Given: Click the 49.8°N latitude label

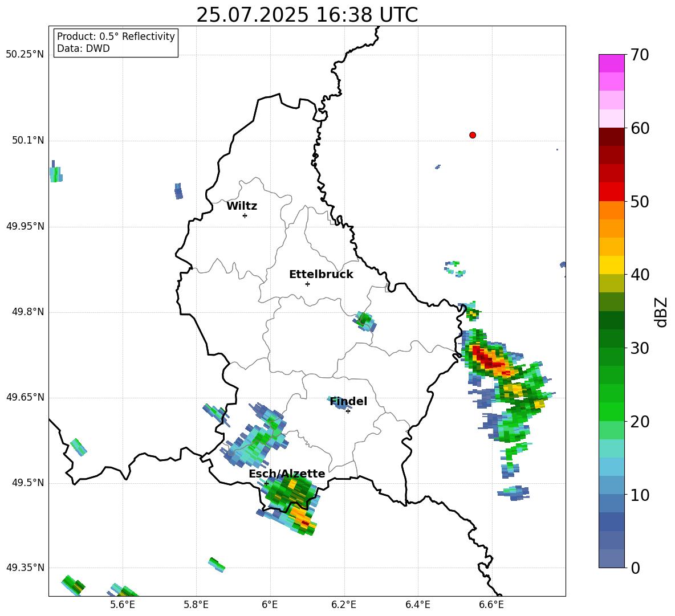Looking at the screenshot, I should (x=28, y=312).
